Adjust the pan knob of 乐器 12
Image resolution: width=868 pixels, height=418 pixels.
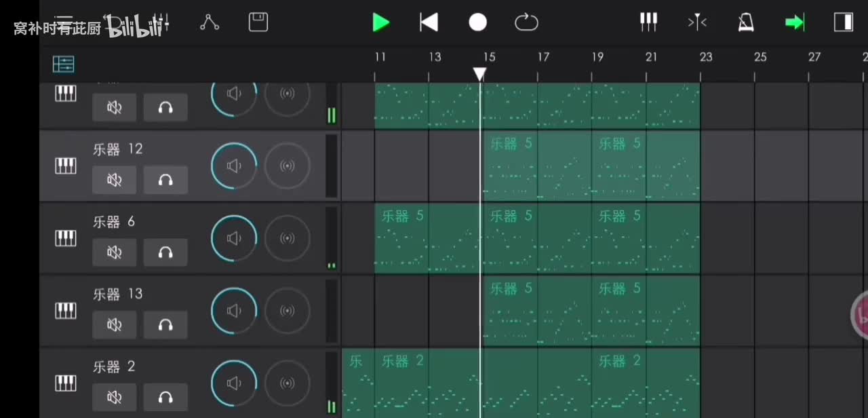pos(287,166)
